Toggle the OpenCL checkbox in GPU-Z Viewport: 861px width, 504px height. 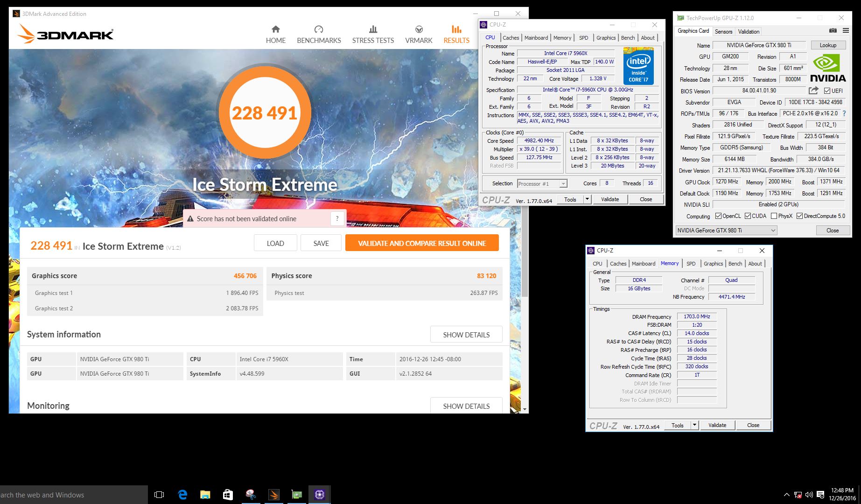tap(719, 216)
